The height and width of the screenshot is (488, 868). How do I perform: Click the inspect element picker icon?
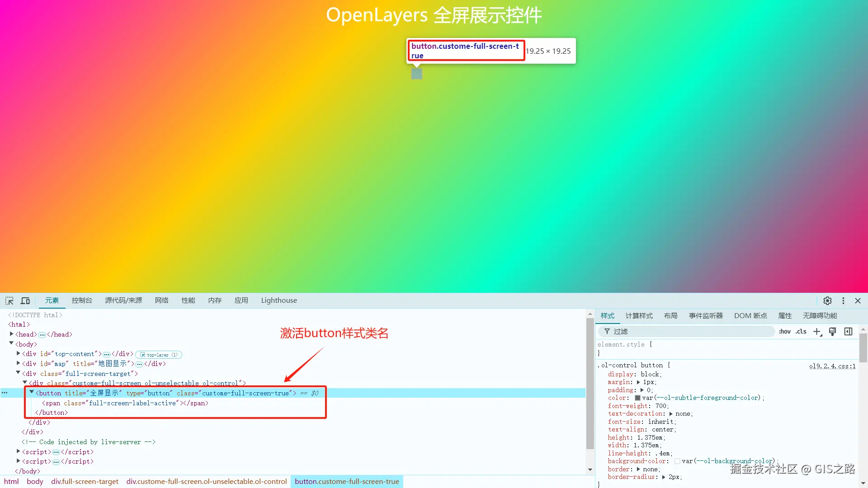9,301
